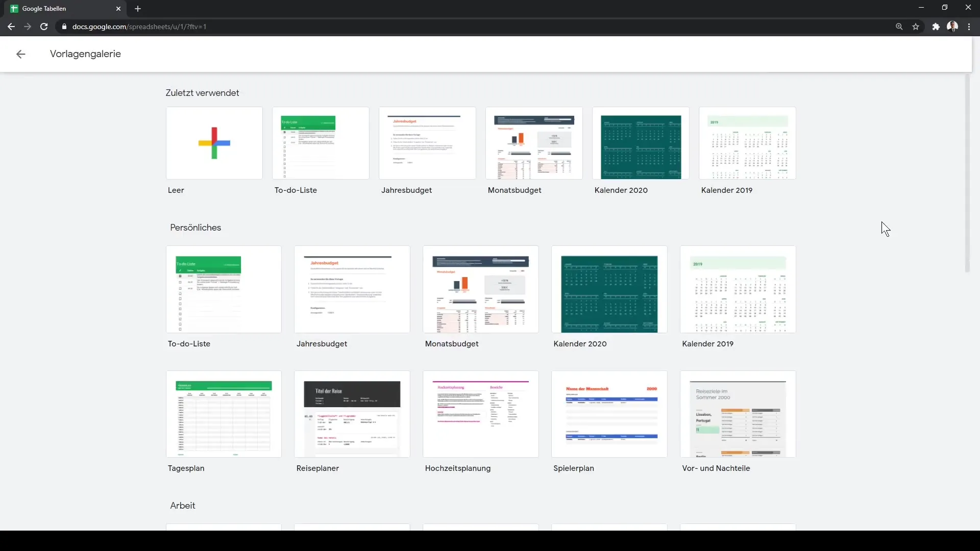Viewport: 980px width, 551px height.
Task: Click the back arrow navigation icon
Action: point(21,54)
